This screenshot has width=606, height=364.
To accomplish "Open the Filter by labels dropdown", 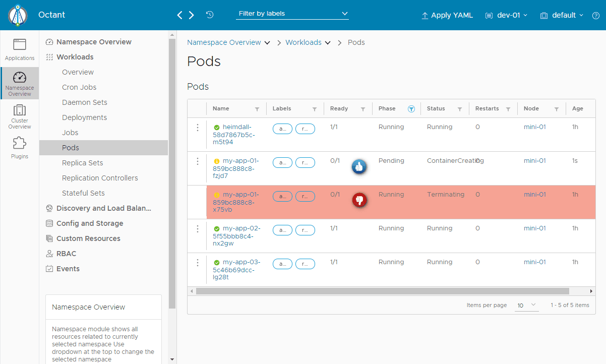I will click(292, 14).
